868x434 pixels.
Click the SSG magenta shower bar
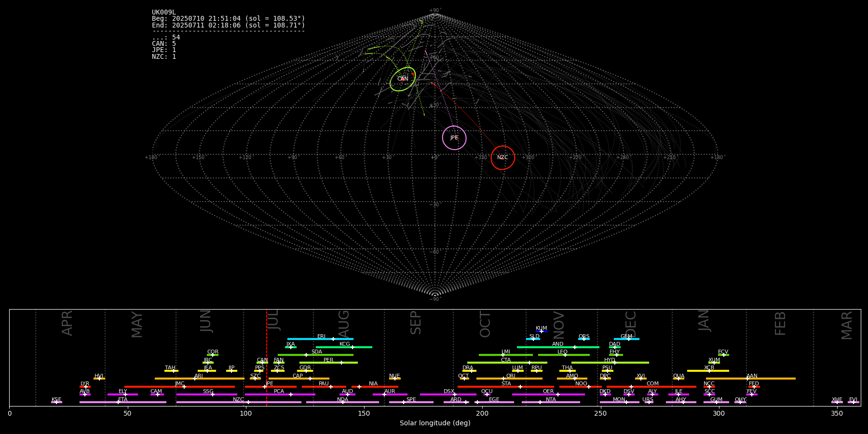tap(206, 394)
